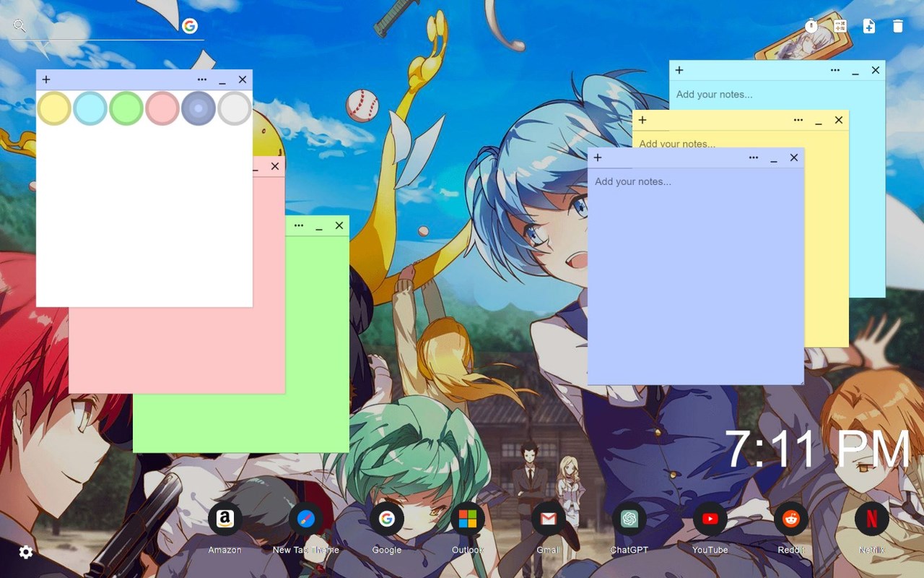Pick the periwinkle purple color swatch
Screen dimensions: 924x578
[199, 108]
